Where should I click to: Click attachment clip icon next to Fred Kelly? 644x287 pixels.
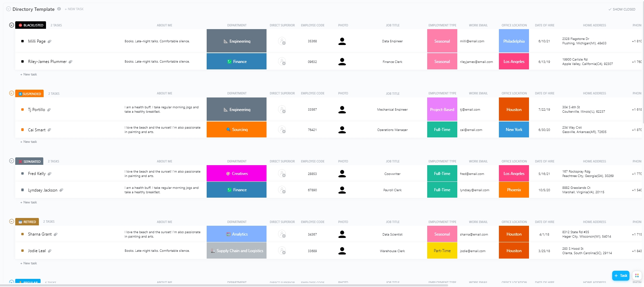[49, 174]
